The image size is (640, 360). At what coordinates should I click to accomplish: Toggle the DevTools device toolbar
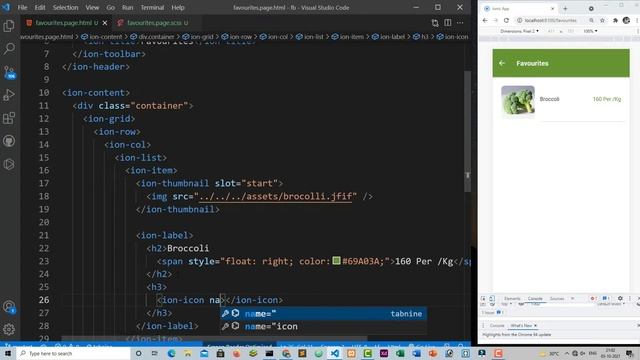492,298
